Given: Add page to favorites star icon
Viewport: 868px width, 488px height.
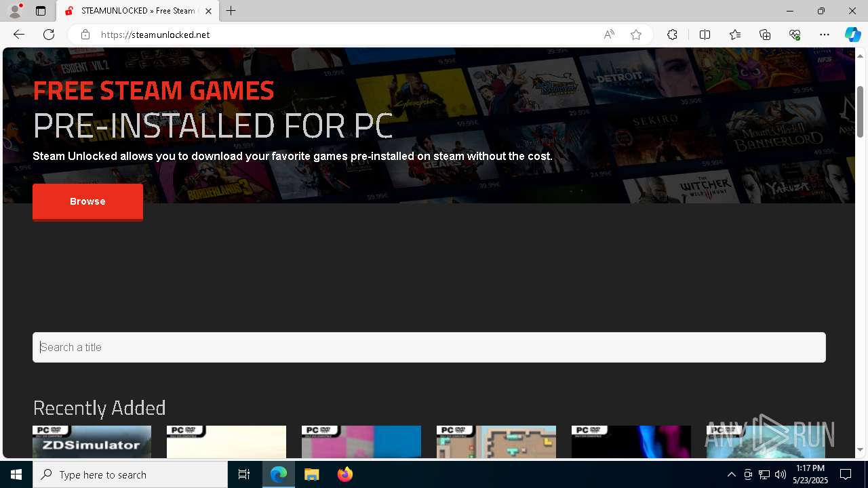Looking at the screenshot, I should [x=636, y=35].
